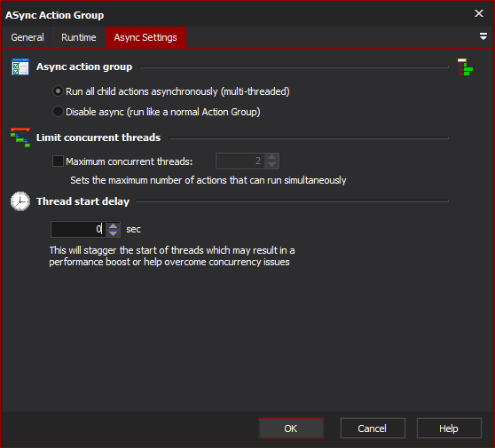
Task: Enable Maximum concurrent threads checkbox
Action: [x=58, y=161]
